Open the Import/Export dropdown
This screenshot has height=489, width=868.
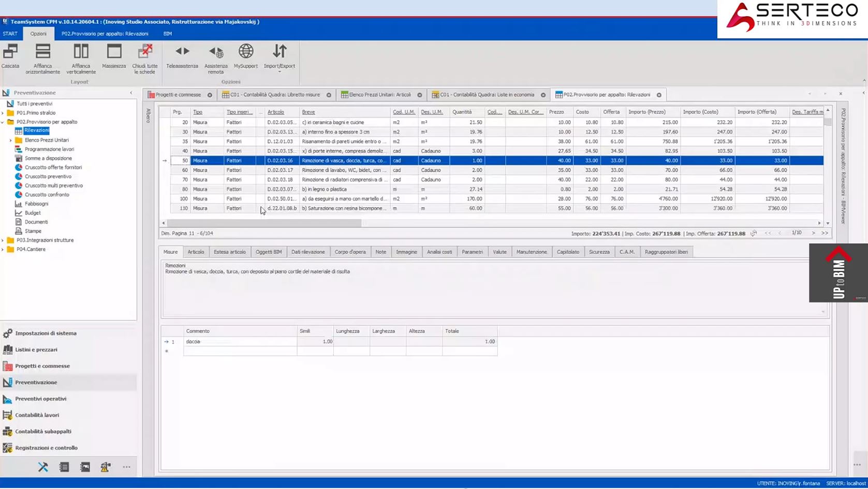(279, 58)
